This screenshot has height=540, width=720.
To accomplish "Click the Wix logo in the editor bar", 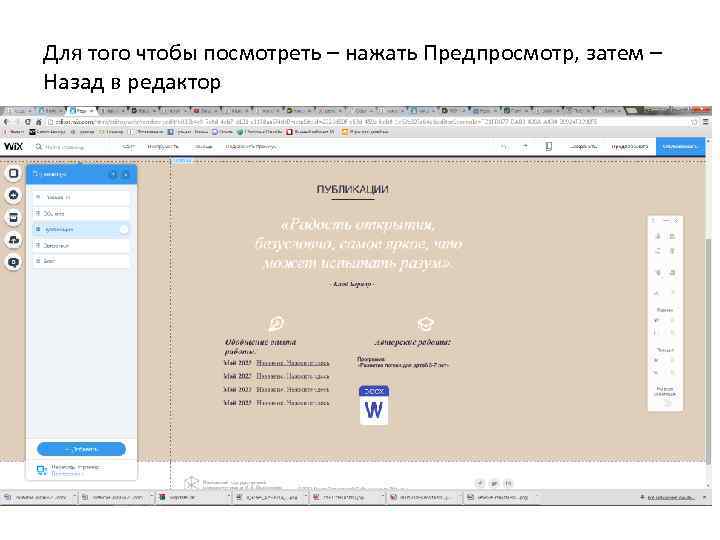I will pos(13,146).
